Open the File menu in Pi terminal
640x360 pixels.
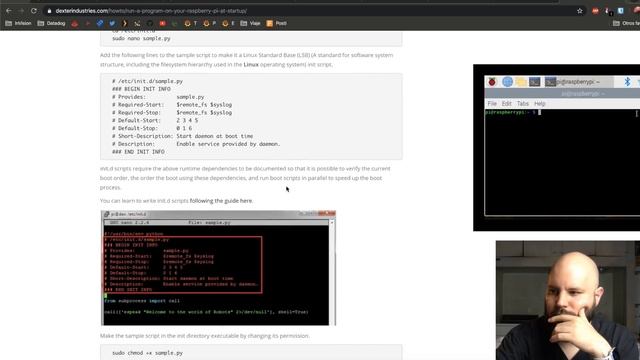492,104
